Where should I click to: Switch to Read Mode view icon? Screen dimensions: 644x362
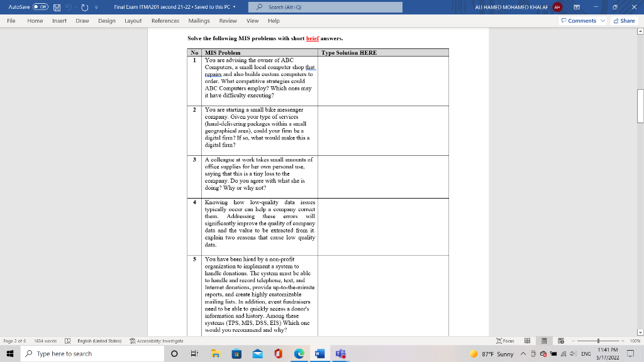tap(528, 341)
